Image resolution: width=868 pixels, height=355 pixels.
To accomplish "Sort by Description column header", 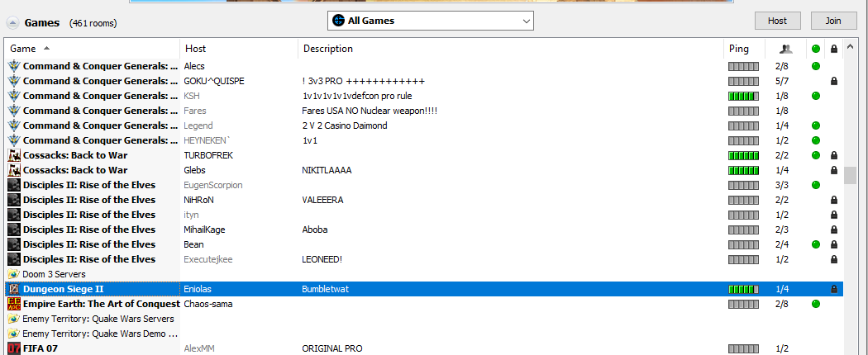I will [510, 49].
